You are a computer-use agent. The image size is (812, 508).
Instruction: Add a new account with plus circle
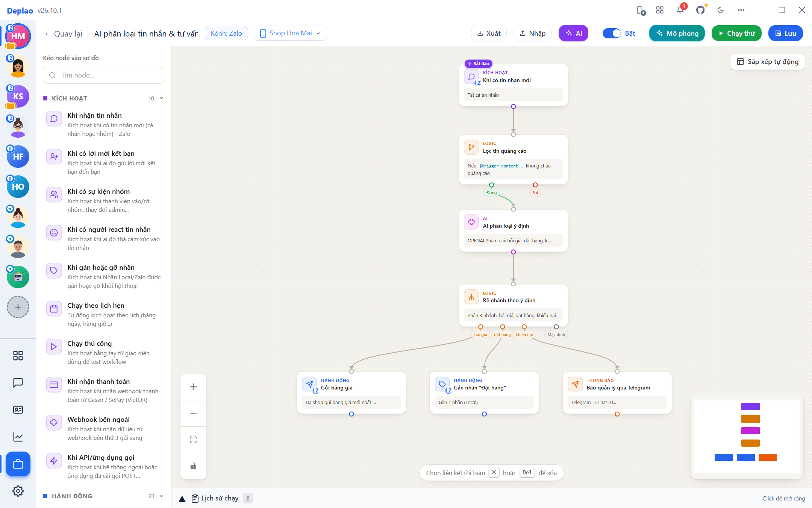[18, 307]
